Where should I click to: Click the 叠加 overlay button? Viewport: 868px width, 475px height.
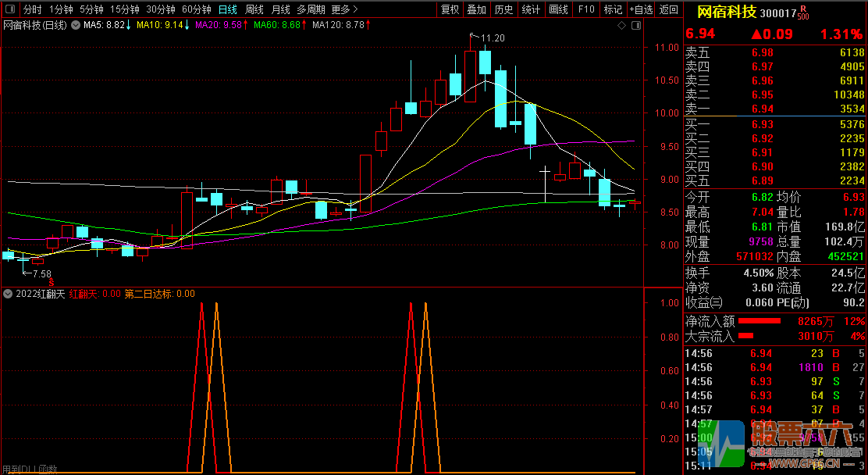(x=476, y=9)
